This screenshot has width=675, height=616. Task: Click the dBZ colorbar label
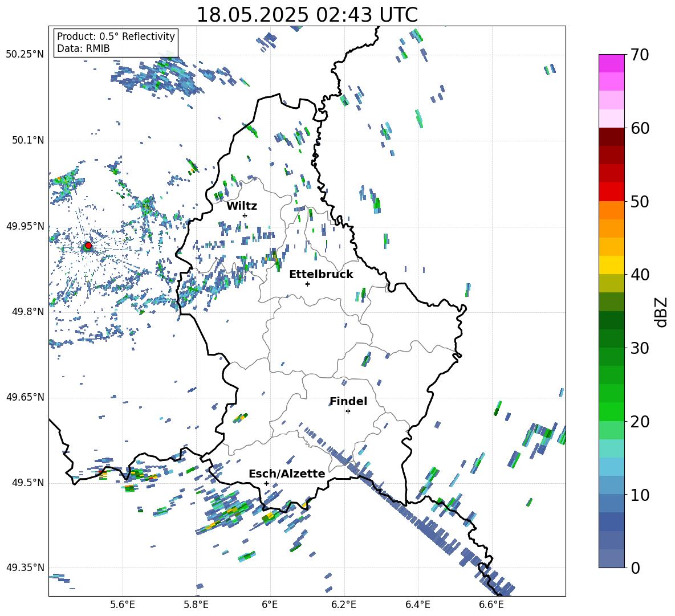coord(662,312)
